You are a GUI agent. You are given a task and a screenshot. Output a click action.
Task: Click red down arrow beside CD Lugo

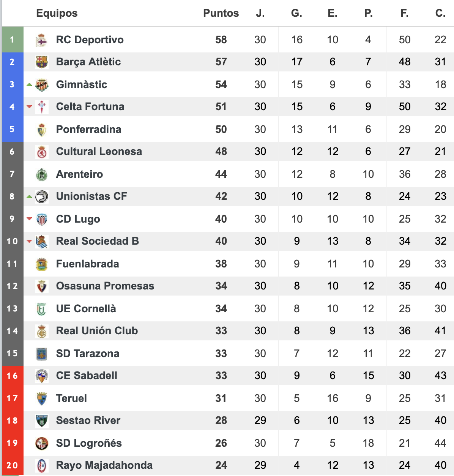(x=29, y=219)
